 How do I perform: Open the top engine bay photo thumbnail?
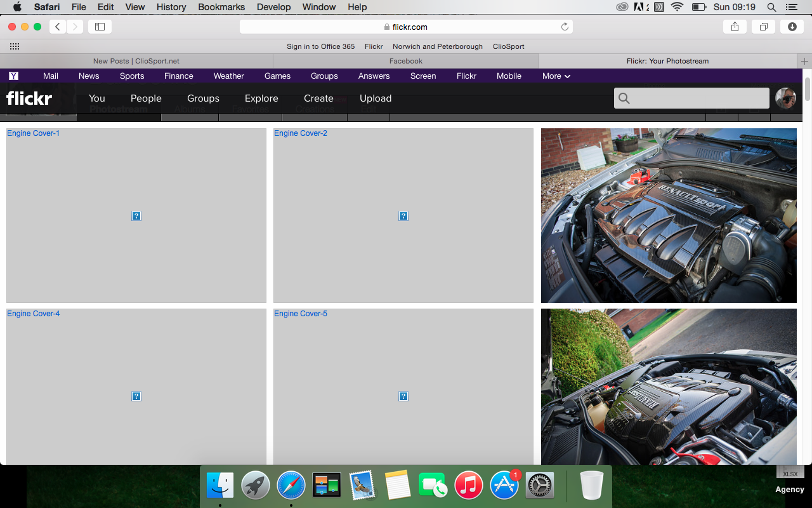[669, 215]
